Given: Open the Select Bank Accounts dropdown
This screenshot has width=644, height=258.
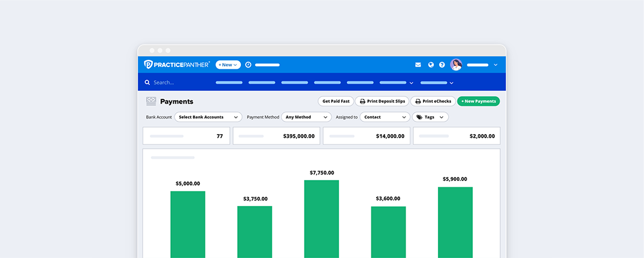Looking at the screenshot, I should [208, 117].
